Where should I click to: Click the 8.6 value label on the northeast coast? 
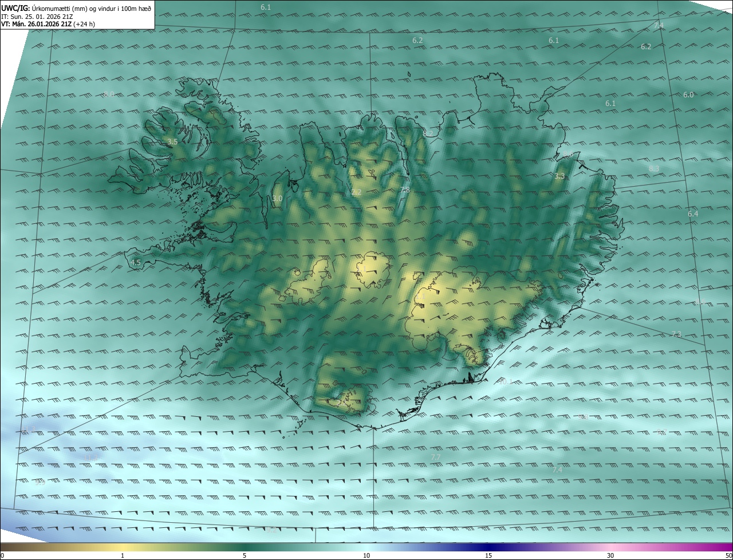[x=568, y=155]
